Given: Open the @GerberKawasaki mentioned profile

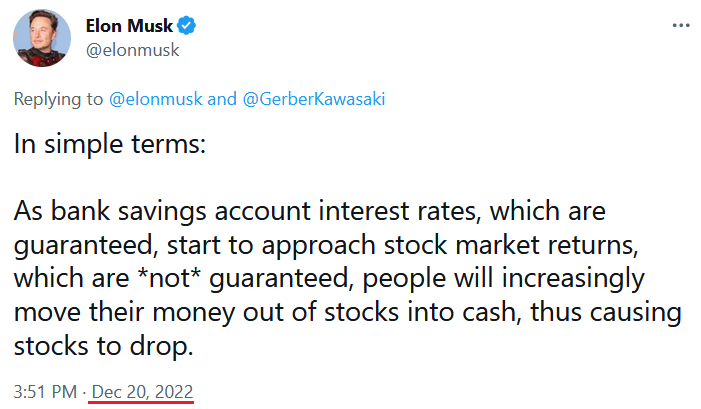Looking at the screenshot, I should (x=314, y=99).
